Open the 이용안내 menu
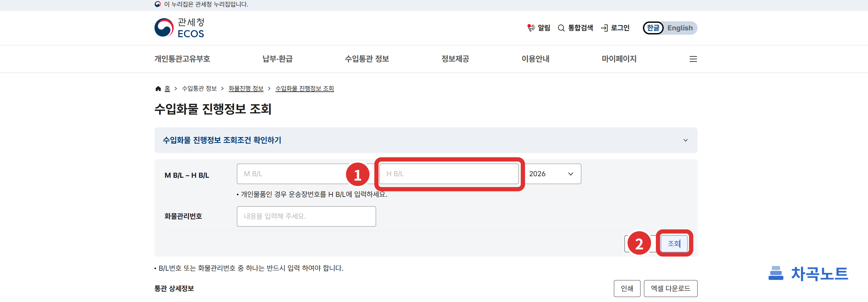Viewport: 868px width, 302px height. (x=536, y=59)
